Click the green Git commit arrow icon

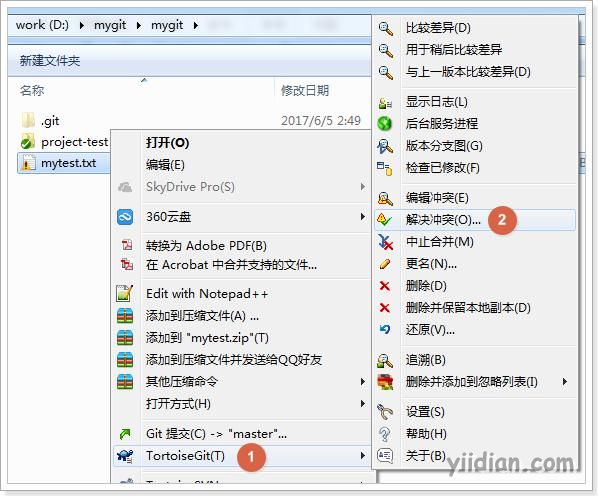125,433
